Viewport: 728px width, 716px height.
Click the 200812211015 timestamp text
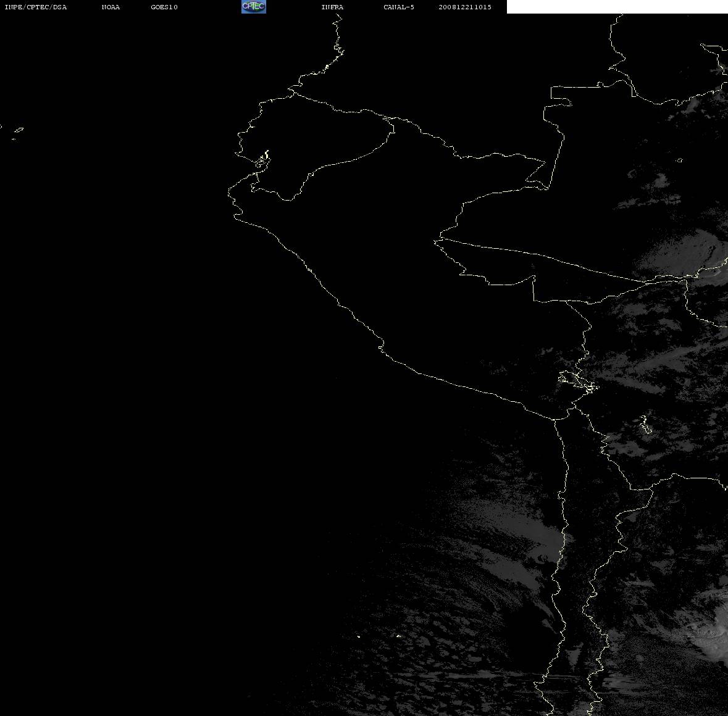pyautogui.click(x=465, y=7)
